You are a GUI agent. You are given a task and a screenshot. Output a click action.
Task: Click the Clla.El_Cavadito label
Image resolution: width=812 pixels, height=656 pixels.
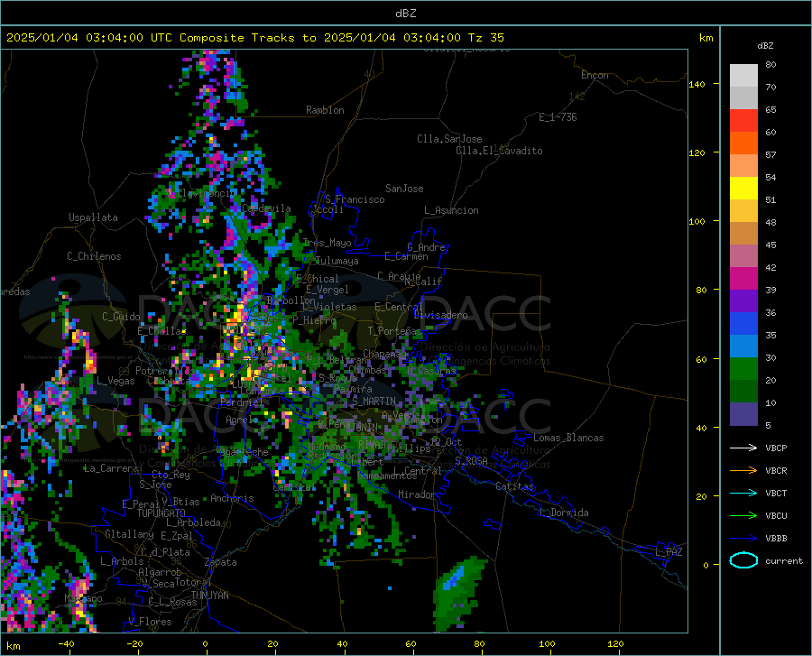coord(499,151)
